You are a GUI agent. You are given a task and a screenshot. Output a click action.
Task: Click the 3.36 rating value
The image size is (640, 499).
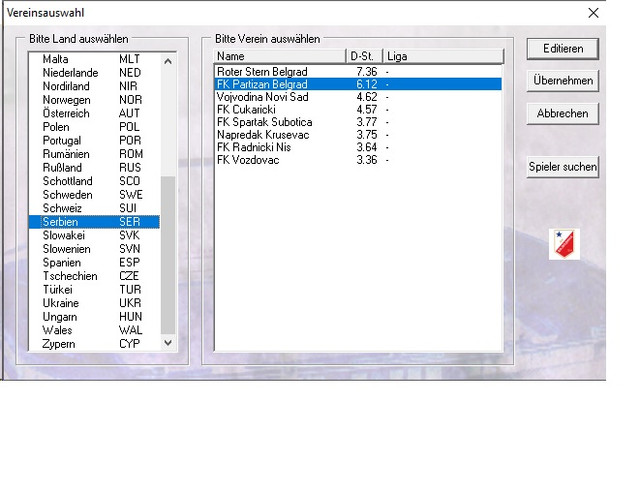(367, 160)
